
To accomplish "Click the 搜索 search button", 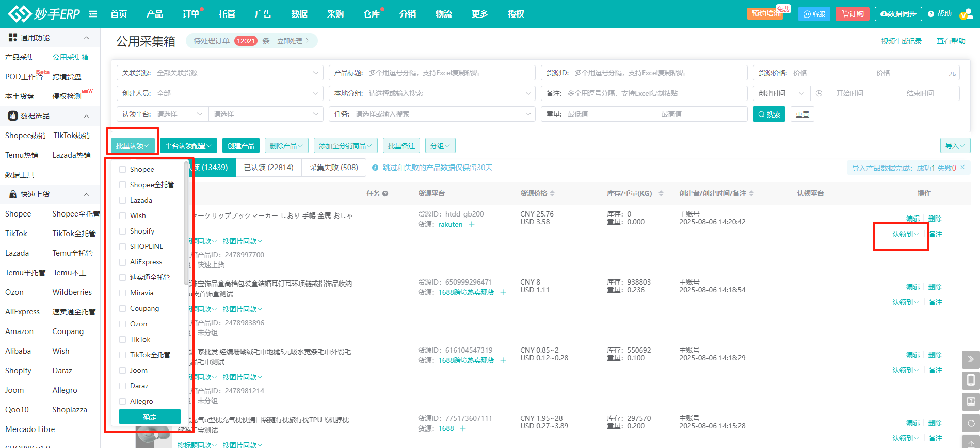I will point(768,114).
